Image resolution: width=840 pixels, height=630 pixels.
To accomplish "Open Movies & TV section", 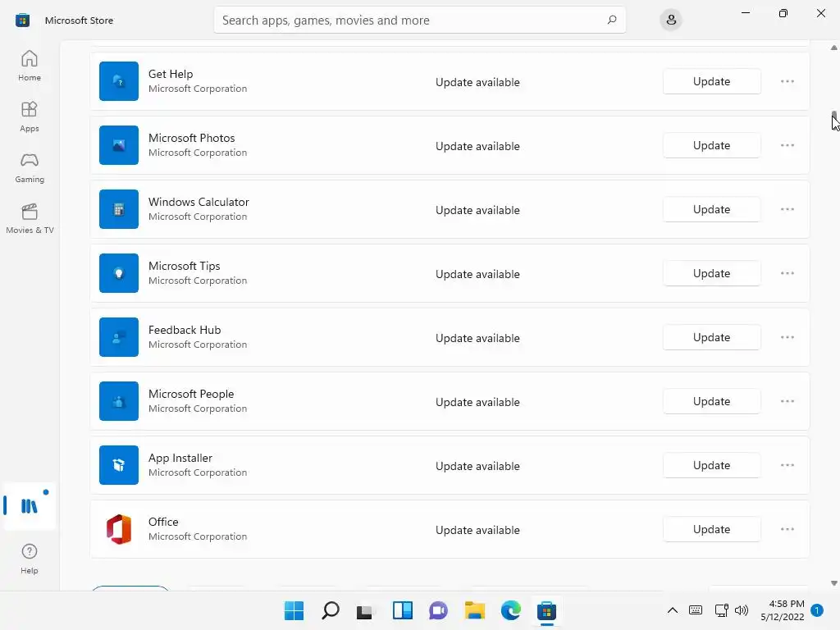I will [x=30, y=218].
